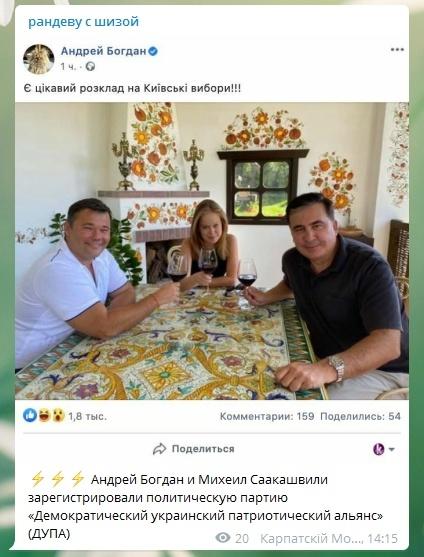
Task: Open the channel title рандеву с шизой
Action: [x=83, y=22]
